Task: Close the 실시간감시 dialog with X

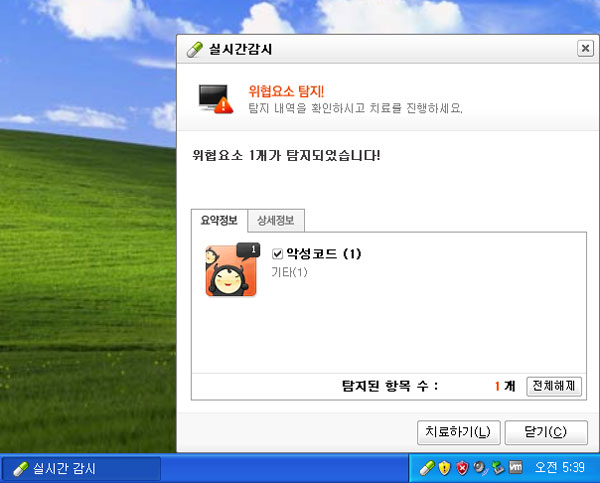Action: 585,48
